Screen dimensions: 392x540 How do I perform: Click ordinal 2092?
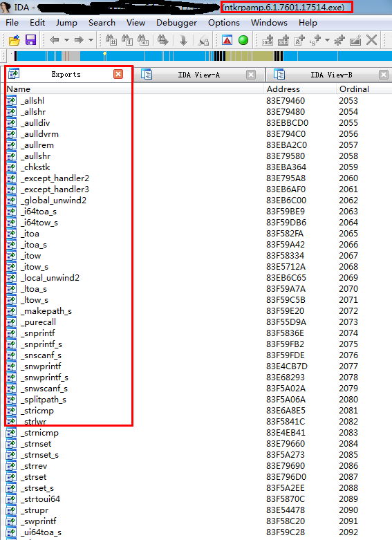point(348,532)
